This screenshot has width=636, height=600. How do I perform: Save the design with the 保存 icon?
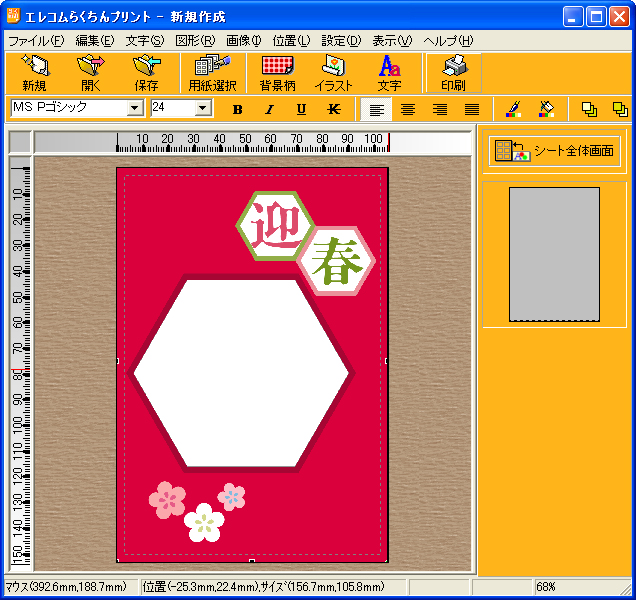[x=146, y=73]
